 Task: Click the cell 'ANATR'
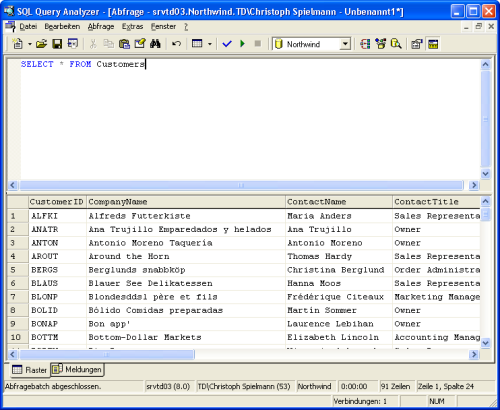pyautogui.click(x=57, y=229)
